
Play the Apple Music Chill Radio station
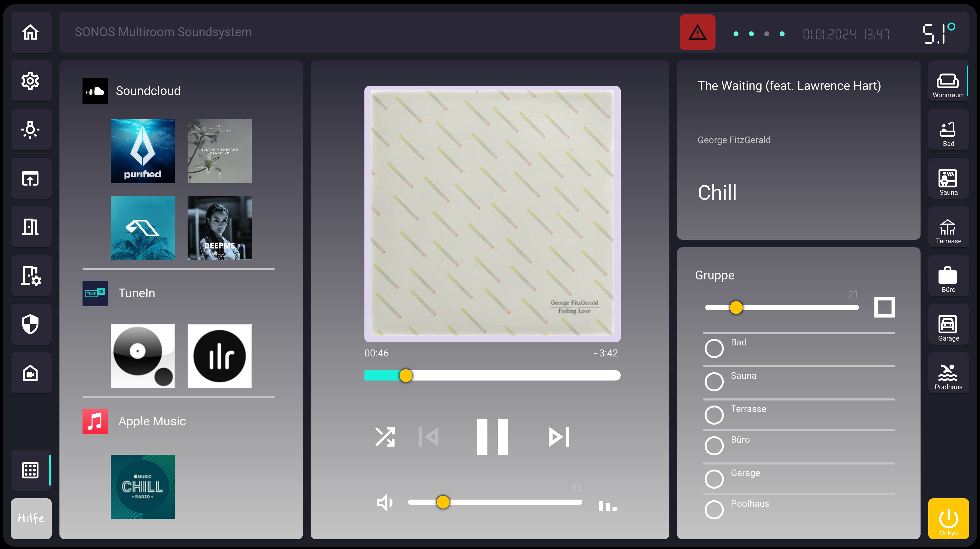[x=143, y=486]
